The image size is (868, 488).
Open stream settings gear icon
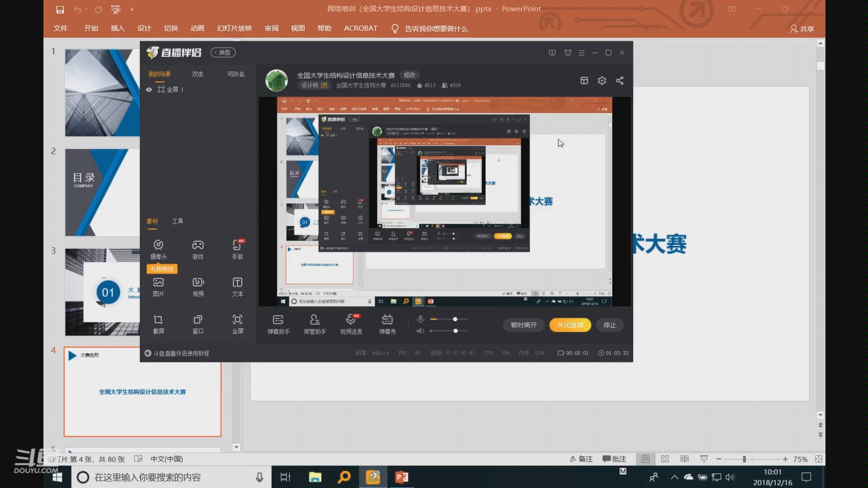click(x=602, y=81)
